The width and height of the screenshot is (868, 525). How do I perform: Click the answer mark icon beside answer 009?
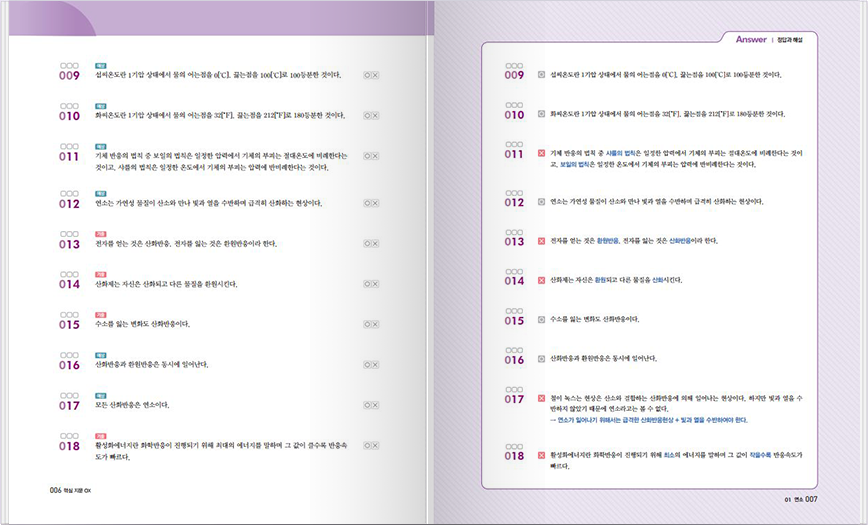tap(541, 75)
